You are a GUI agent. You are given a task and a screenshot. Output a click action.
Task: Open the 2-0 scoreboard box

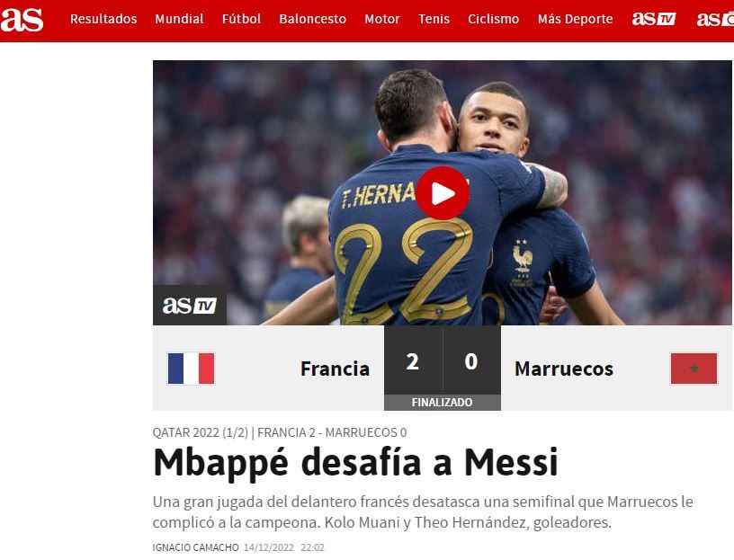click(x=443, y=369)
